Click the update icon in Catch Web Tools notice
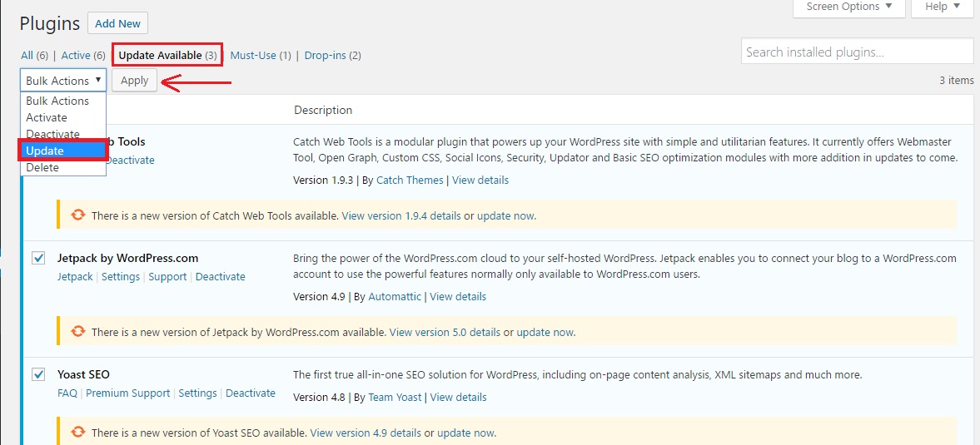 pyautogui.click(x=77, y=215)
